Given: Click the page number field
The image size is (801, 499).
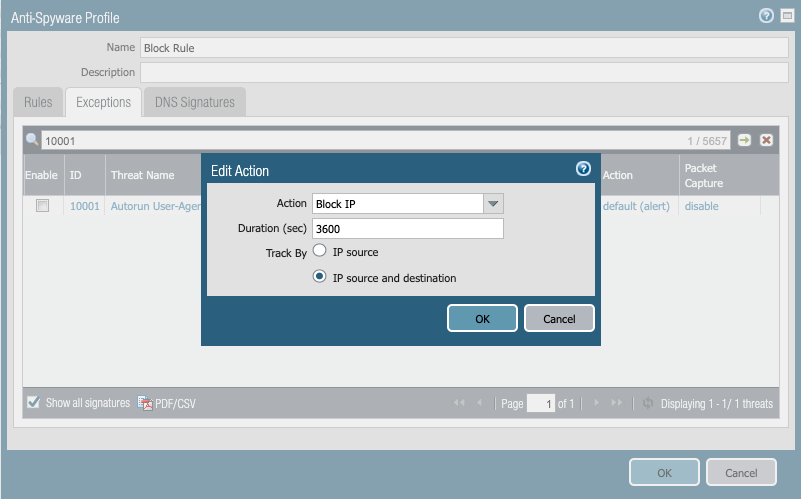Looking at the screenshot, I should (x=541, y=403).
